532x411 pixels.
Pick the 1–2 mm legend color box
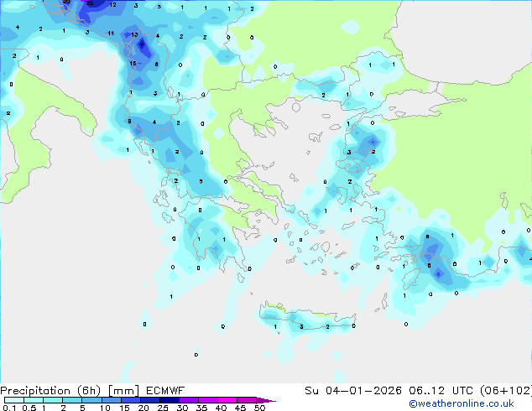point(53,400)
